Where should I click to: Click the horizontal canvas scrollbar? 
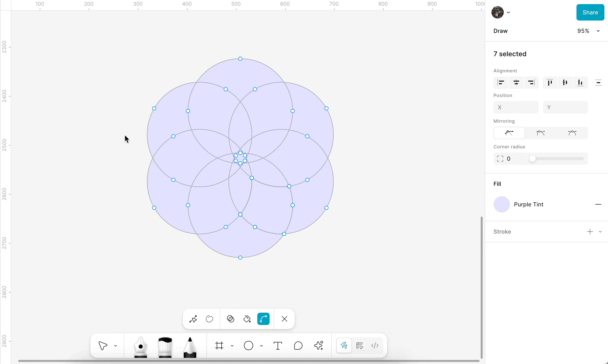pos(249,361)
